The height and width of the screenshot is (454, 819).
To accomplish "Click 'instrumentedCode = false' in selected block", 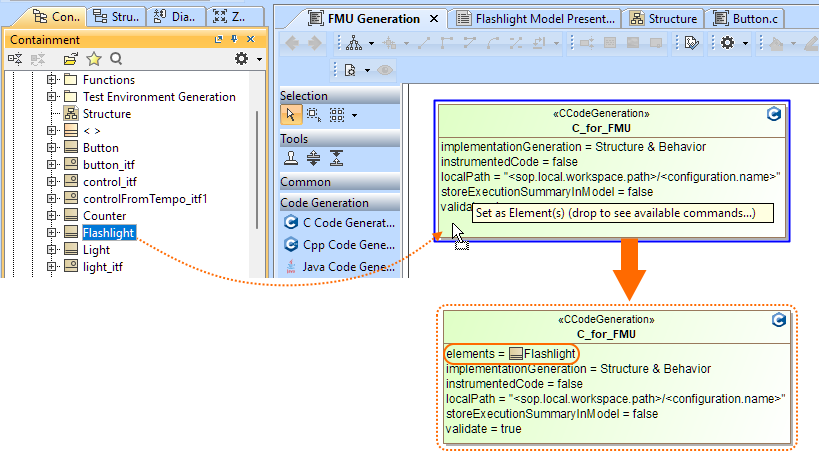I will (509, 162).
